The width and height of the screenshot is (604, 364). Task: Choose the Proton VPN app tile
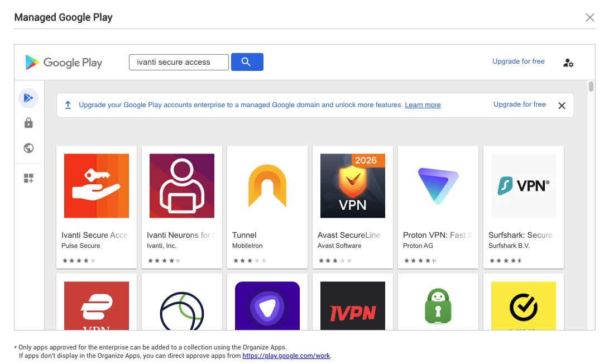pos(438,207)
